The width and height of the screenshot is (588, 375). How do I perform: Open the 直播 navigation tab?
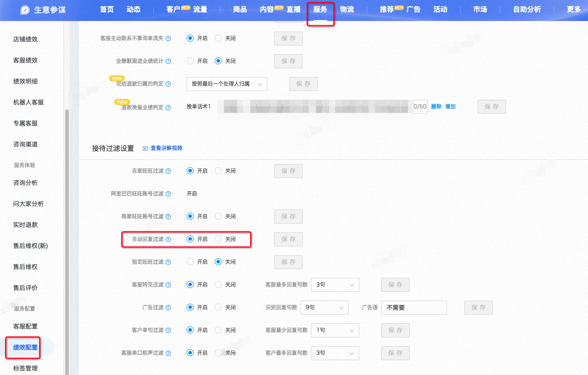(294, 9)
